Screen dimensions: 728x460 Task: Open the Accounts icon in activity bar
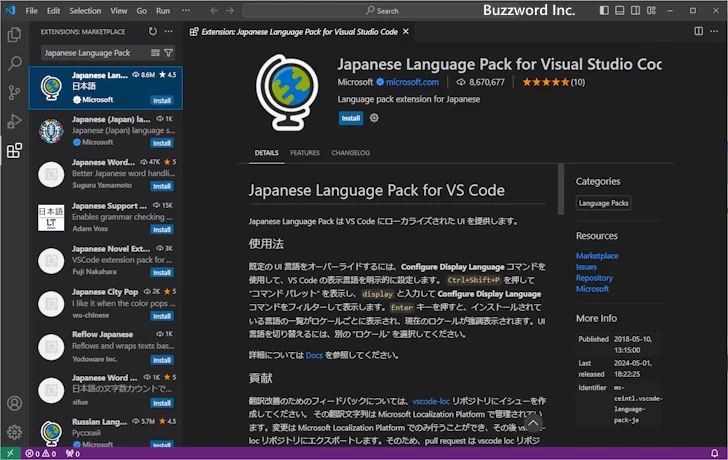pos(14,404)
